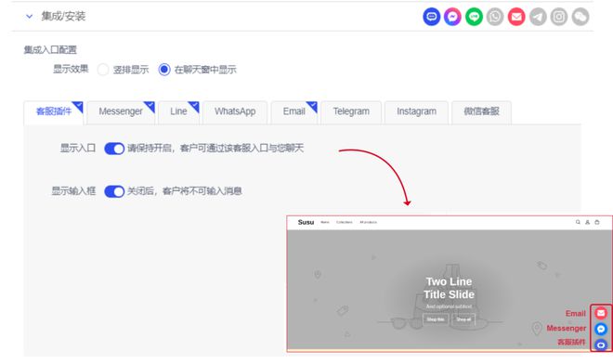This screenshot has height=364, width=613.
Task: Click the Susu storefront preview thumbnail
Action: [450, 284]
